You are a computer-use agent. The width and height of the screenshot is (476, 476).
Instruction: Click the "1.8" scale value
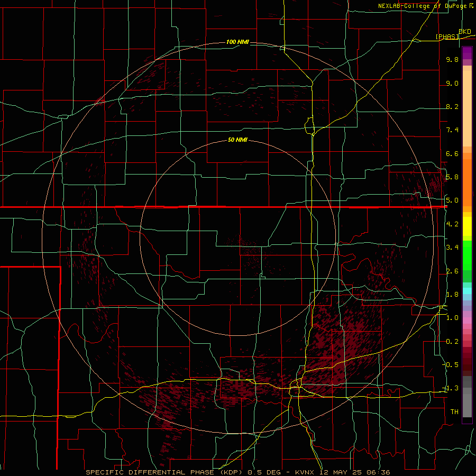pos(452,295)
